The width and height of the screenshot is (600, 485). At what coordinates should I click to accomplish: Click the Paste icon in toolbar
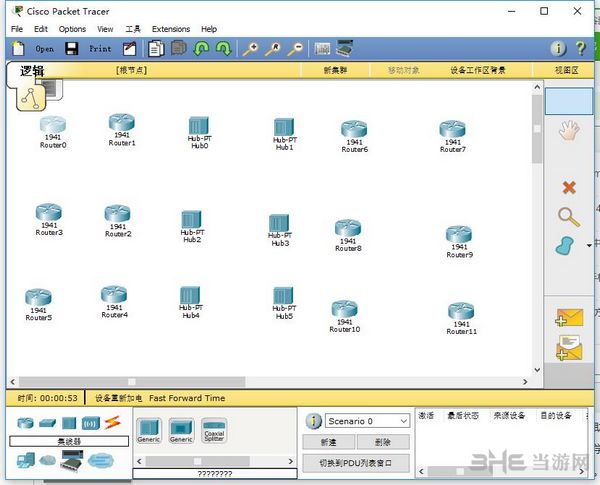pos(179,48)
